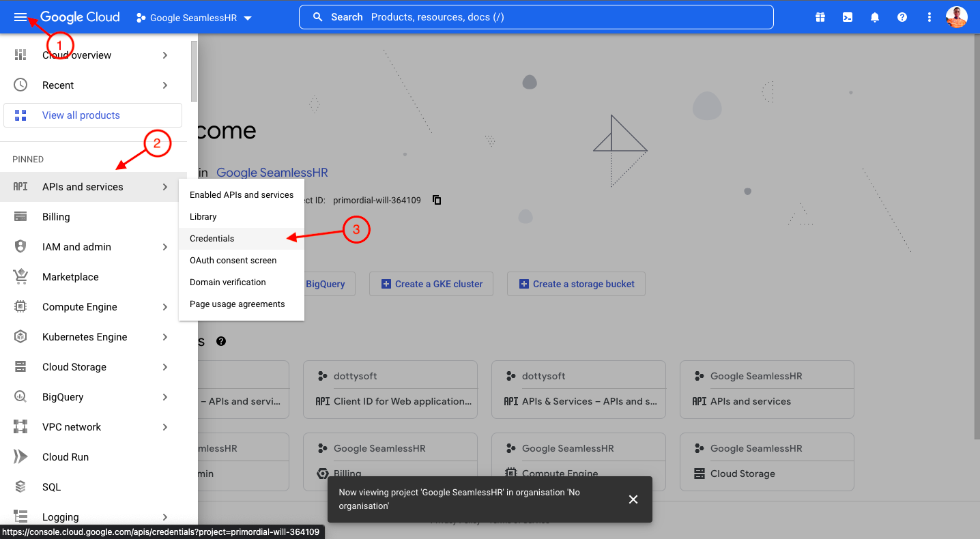
Task: Click the BigQuery quick action button
Action: click(330, 284)
